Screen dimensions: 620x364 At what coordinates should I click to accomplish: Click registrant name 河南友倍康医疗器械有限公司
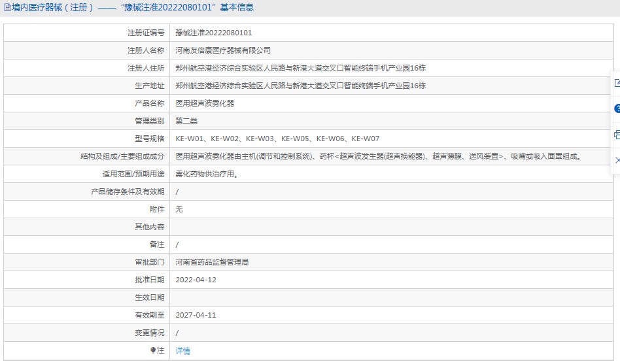pos(223,50)
